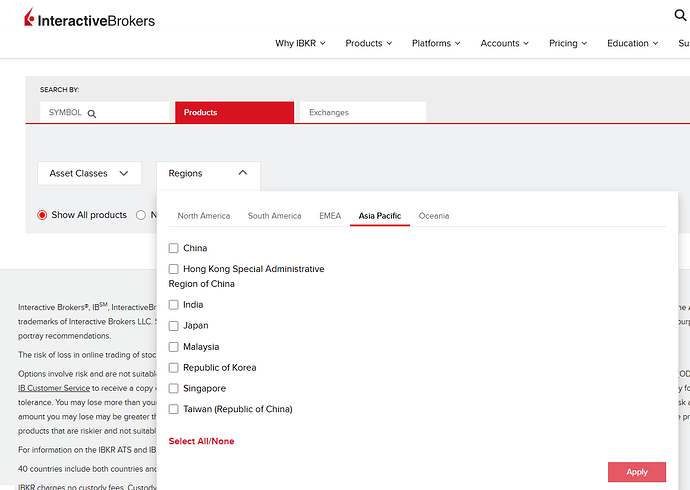690x490 pixels.
Task: Check the Singapore checkbox
Action: click(173, 388)
